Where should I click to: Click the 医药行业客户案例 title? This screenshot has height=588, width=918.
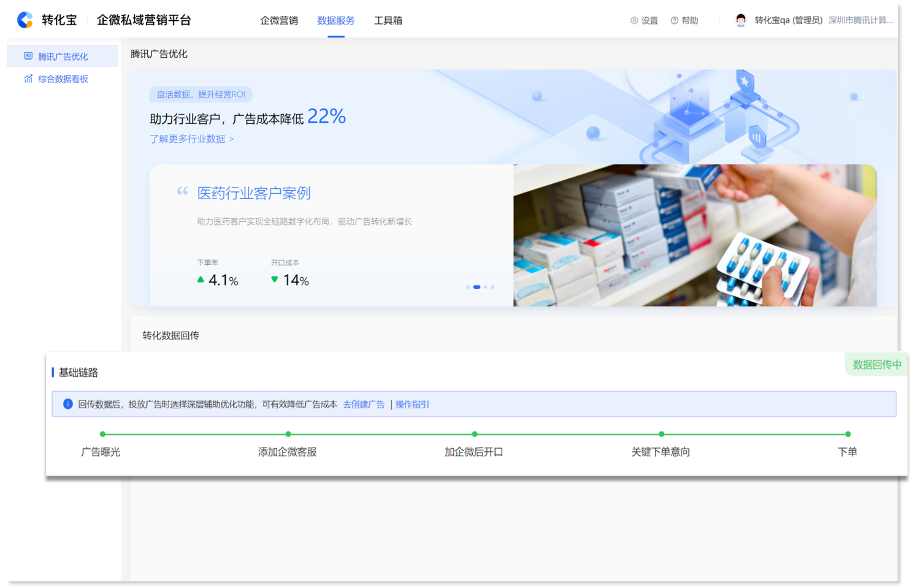click(x=254, y=193)
